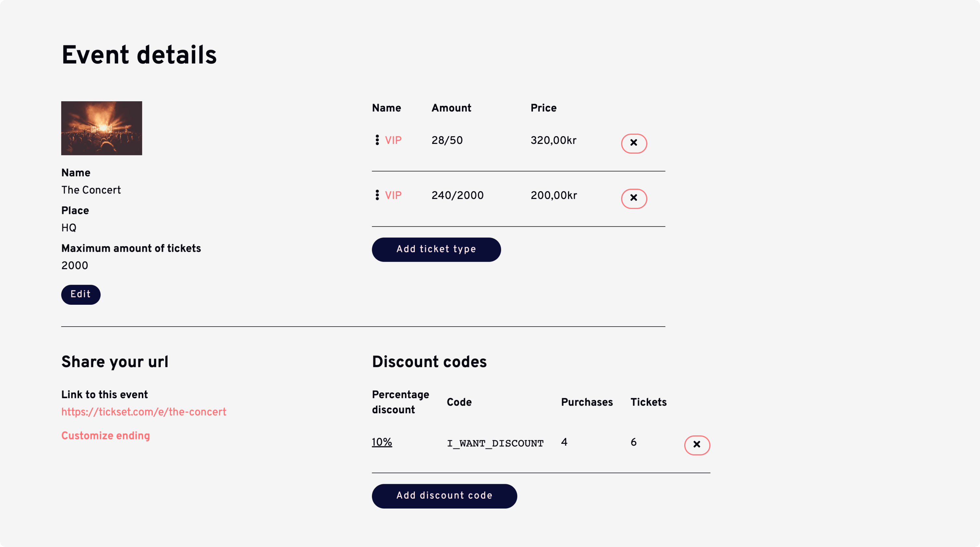This screenshot has height=547, width=980.
Task: Click the Purchases column header
Action: click(587, 402)
